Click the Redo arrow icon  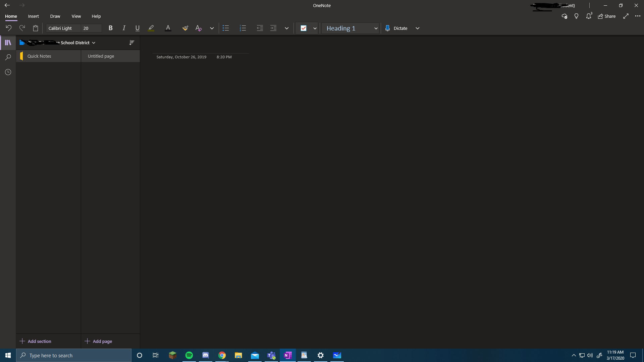pos(22,28)
